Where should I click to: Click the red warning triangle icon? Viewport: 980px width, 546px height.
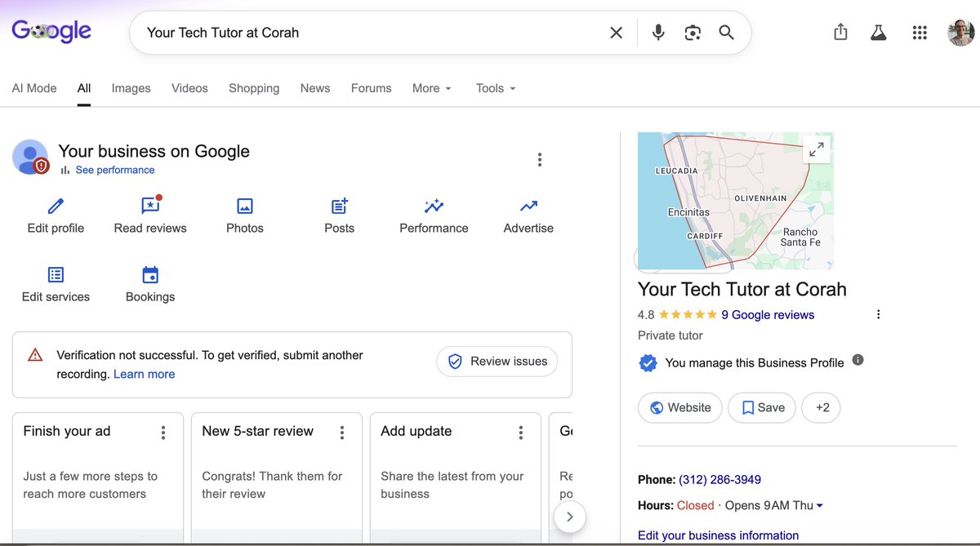point(35,355)
